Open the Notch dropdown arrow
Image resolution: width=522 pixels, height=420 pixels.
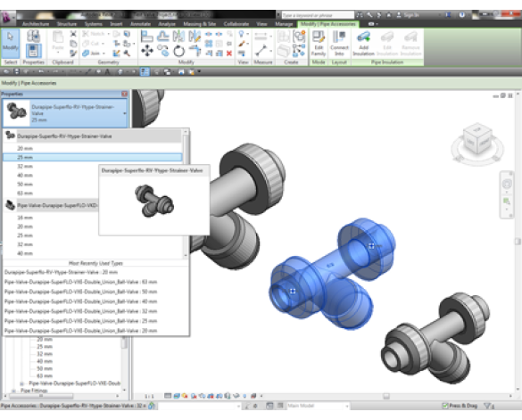109,34
